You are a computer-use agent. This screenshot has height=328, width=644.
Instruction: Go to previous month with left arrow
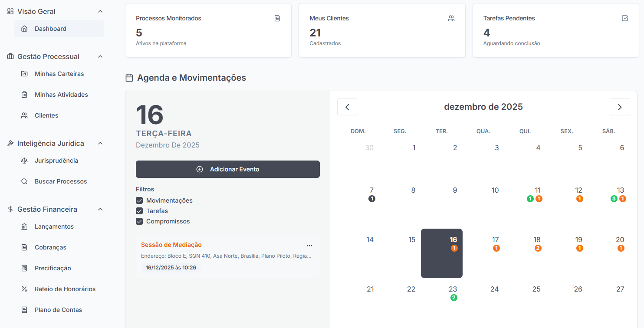[x=347, y=106]
